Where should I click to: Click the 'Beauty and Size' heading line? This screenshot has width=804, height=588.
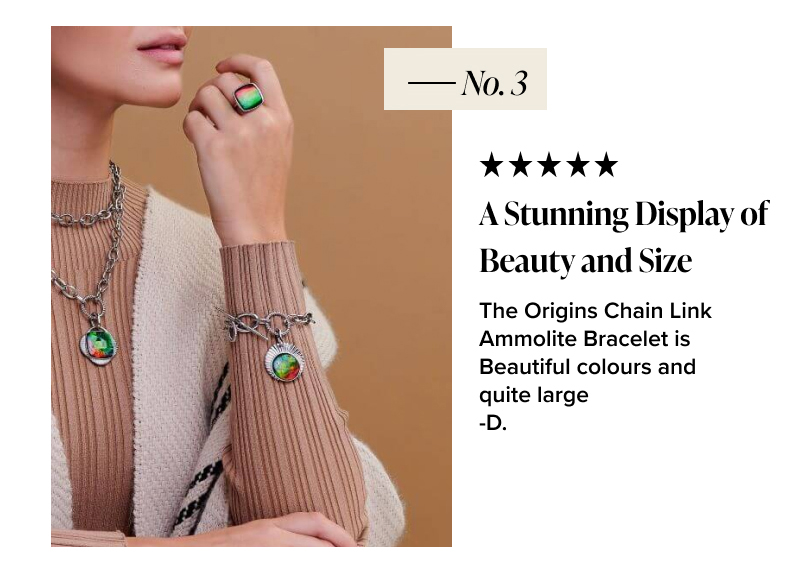(x=586, y=261)
